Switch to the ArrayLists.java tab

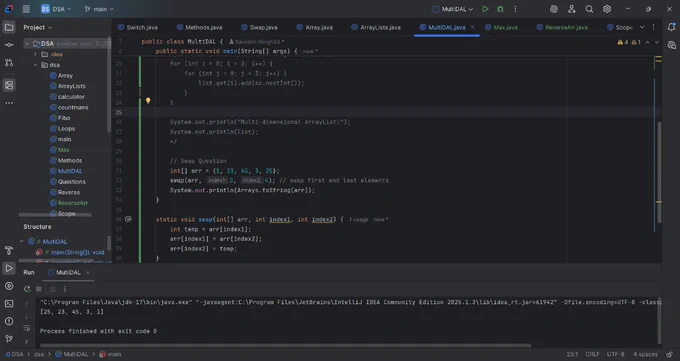coord(376,27)
